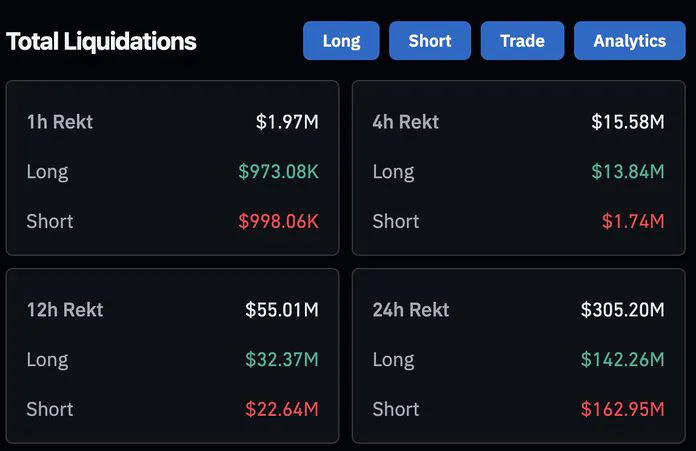Open the Short liquidations view
This screenshot has height=451, width=696.
point(430,41)
